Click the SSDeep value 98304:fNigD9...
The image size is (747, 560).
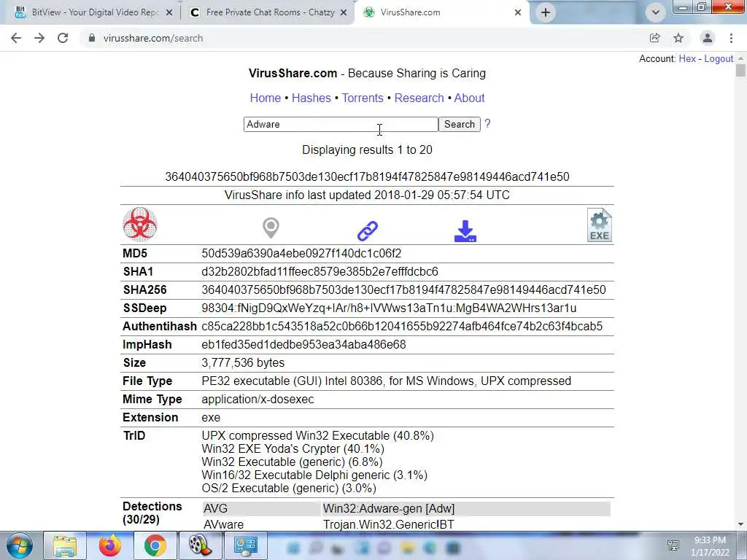click(x=389, y=308)
